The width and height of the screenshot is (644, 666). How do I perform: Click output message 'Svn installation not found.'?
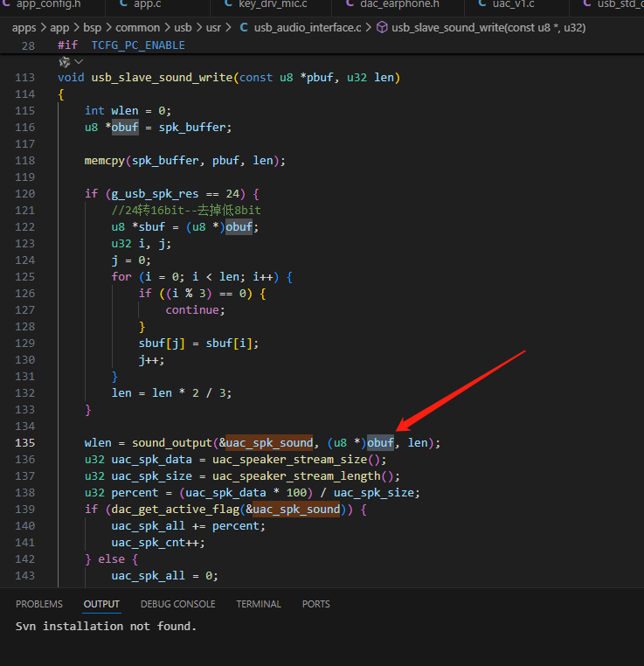point(106,626)
